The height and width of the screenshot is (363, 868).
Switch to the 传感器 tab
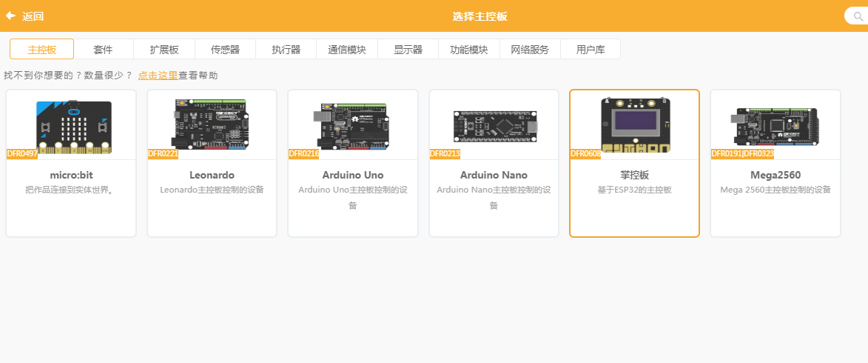point(225,50)
